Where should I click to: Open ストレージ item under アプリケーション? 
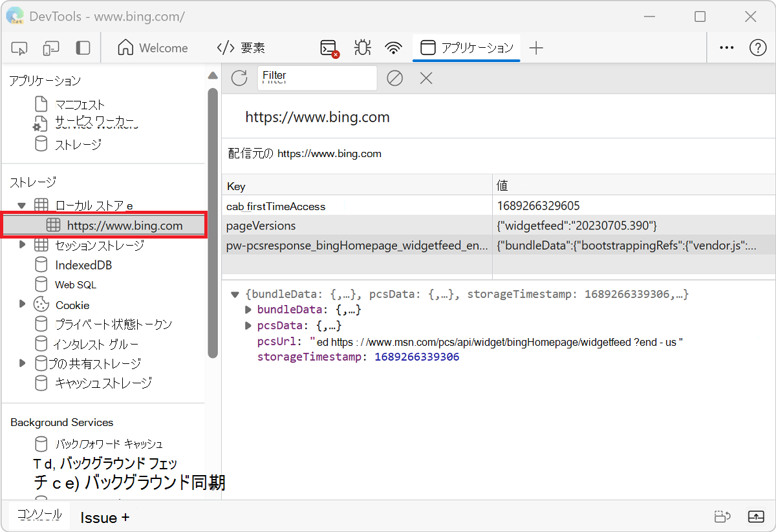coord(78,144)
